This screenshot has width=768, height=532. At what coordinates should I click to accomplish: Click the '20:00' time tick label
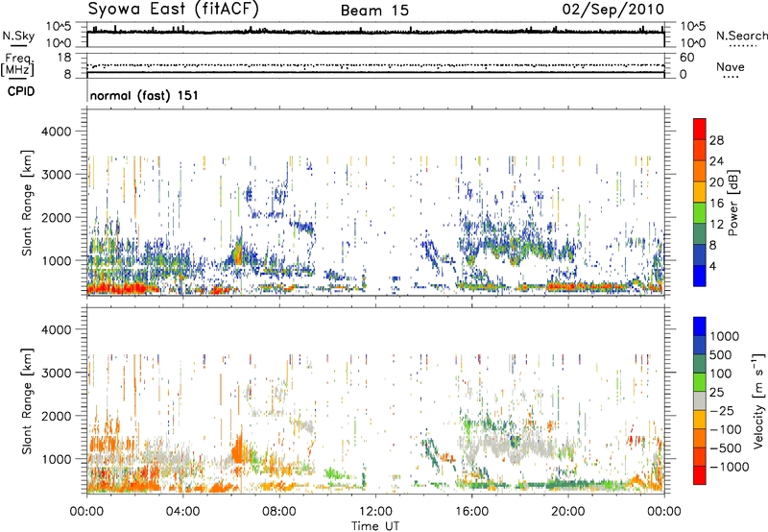pos(568,512)
